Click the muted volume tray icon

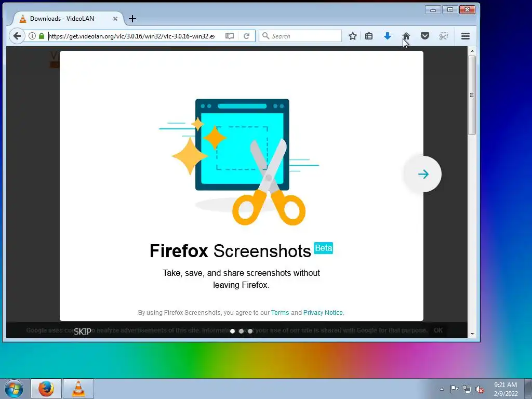pyautogui.click(x=480, y=389)
